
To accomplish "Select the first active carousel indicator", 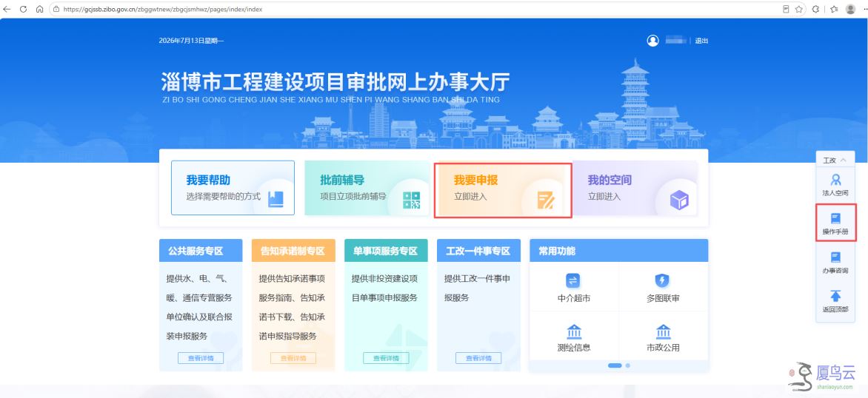I will pyautogui.click(x=615, y=365).
